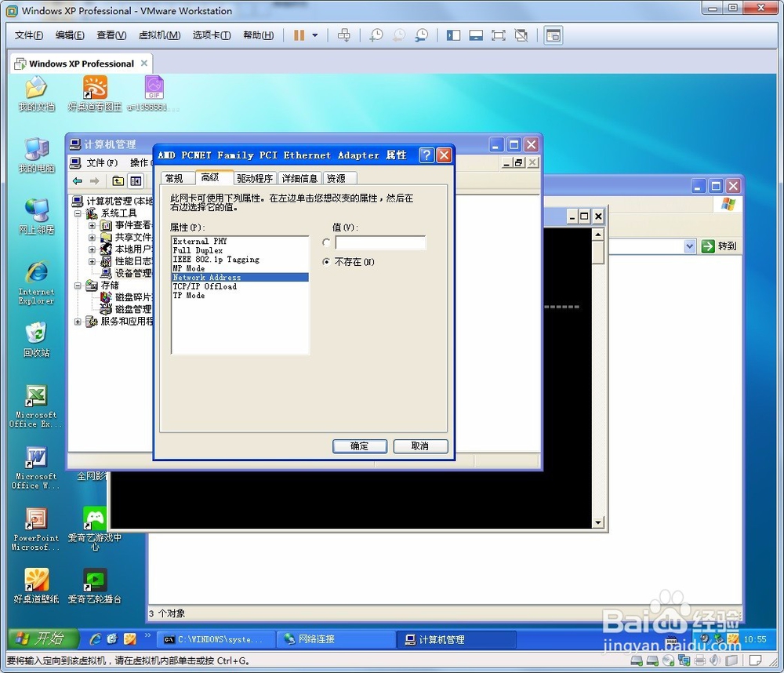Viewport: 784px width, 673px height.
Task: Take a snapshot with the clock-plus icon
Action: 376,35
